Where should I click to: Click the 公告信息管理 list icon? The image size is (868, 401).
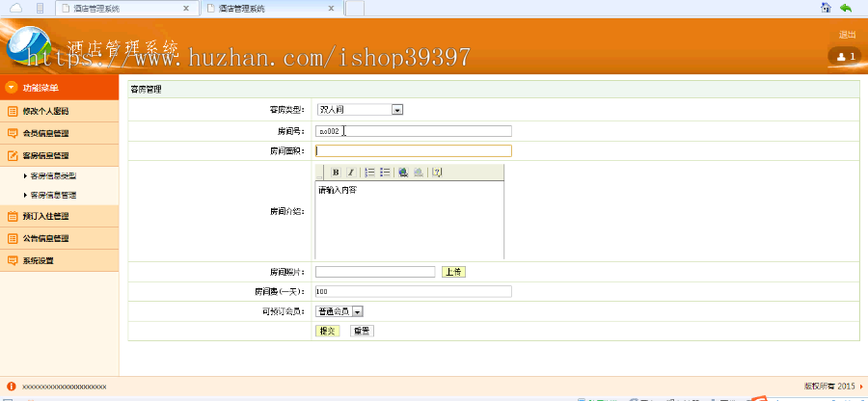(x=13, y=238)
